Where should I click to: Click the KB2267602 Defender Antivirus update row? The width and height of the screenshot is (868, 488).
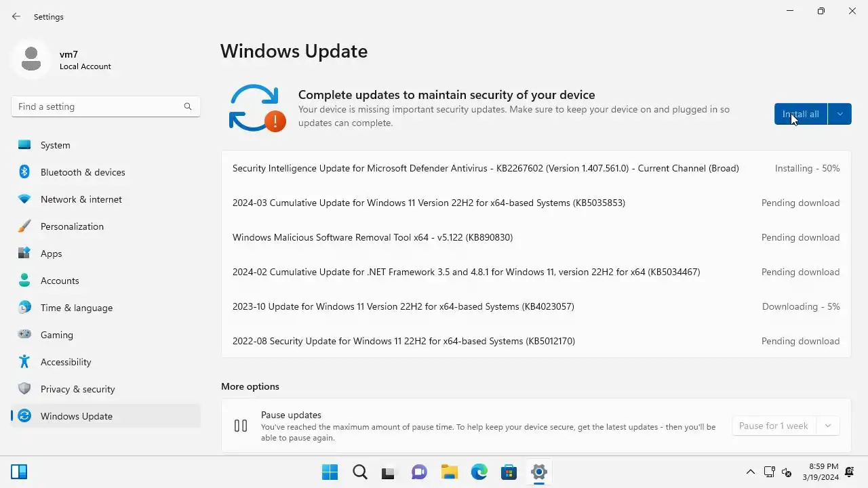coord(536,168)
